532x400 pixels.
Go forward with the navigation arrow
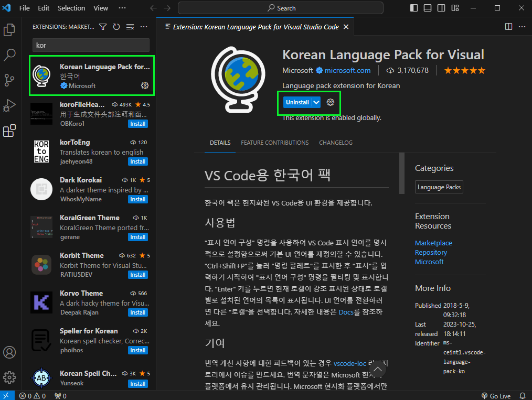pos(167,8)
